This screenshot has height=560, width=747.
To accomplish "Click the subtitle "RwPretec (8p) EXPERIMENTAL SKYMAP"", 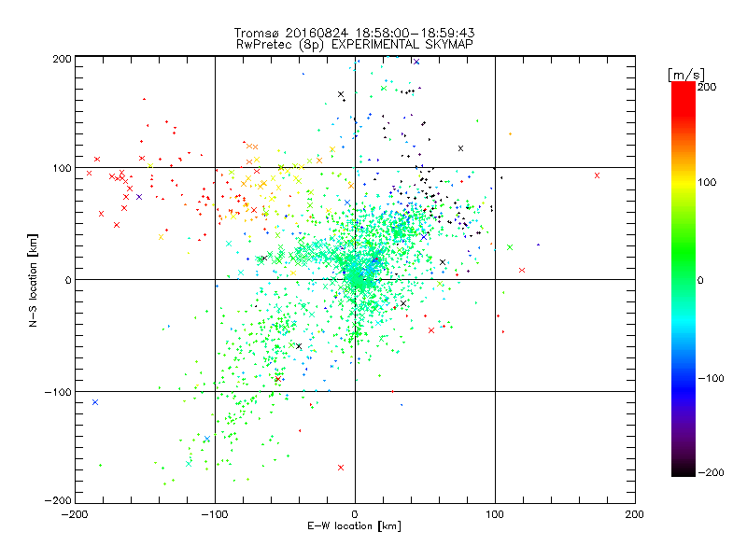I will coord(355,44).
